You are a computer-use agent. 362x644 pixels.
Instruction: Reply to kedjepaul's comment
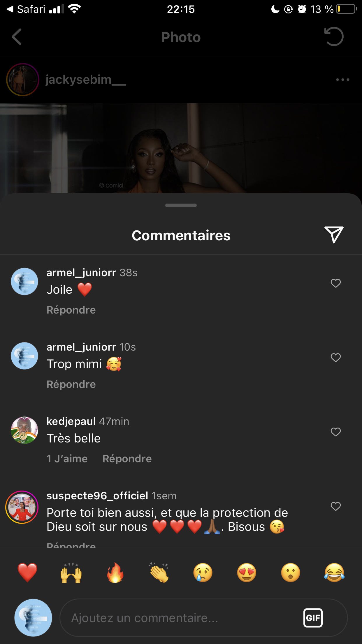tap(127, 459)
